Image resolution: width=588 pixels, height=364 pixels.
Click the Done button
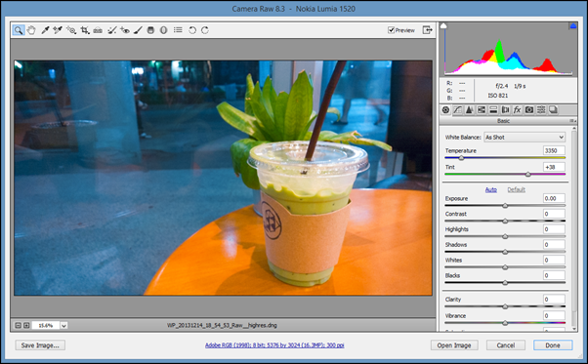553,345
